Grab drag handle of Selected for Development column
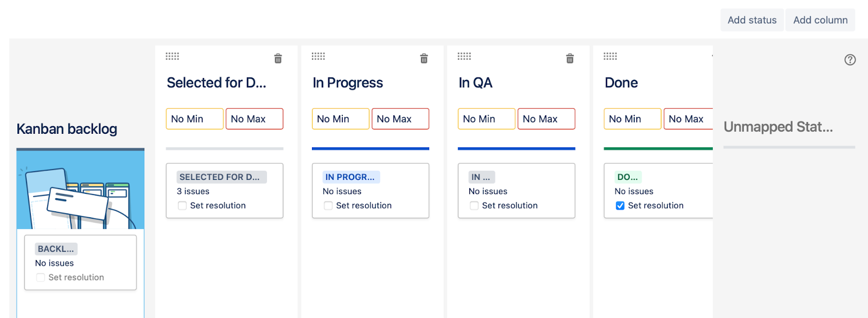Image resolution: width=868 pixels, height=318 pixels. (173, 56)
